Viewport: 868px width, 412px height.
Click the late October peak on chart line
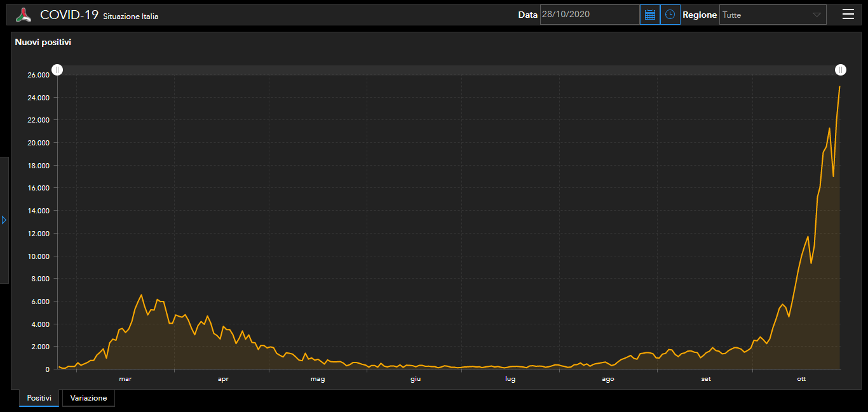pyautogui.click(x=839, y=87)
